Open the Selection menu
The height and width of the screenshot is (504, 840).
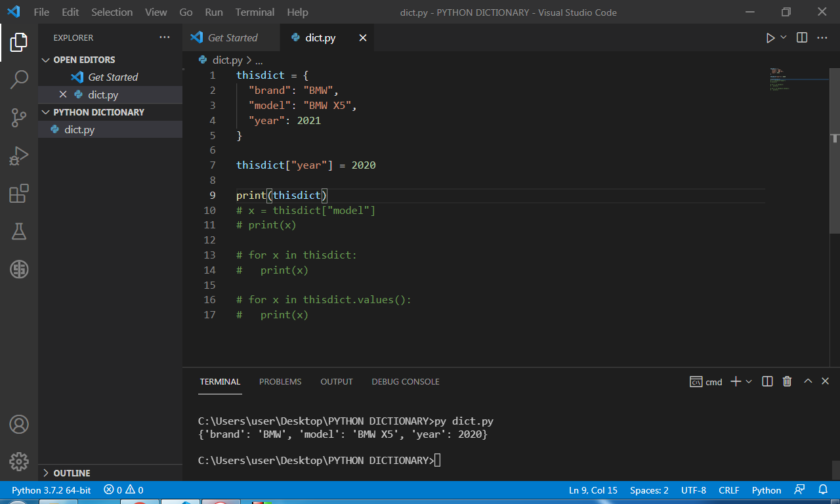click(x=112, y=12)
